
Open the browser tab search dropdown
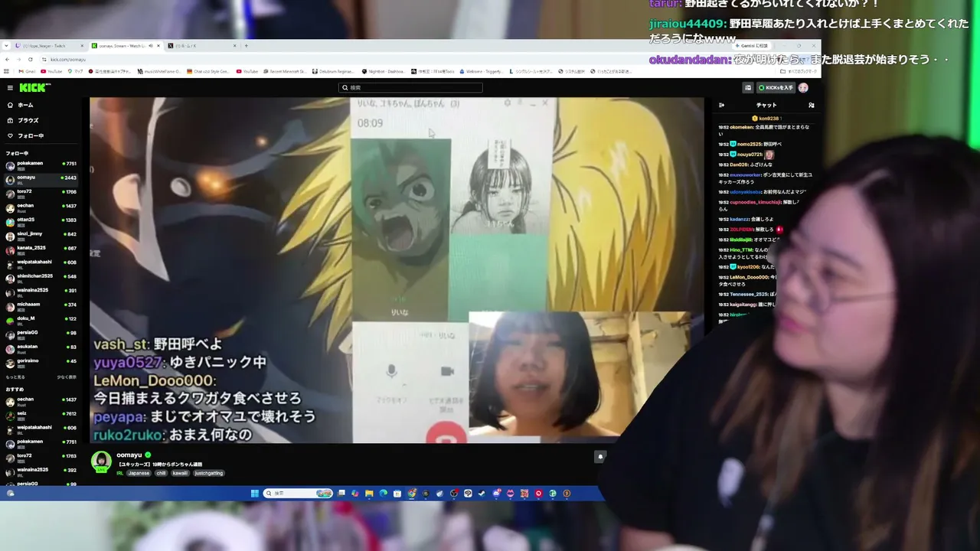point(7,46)
